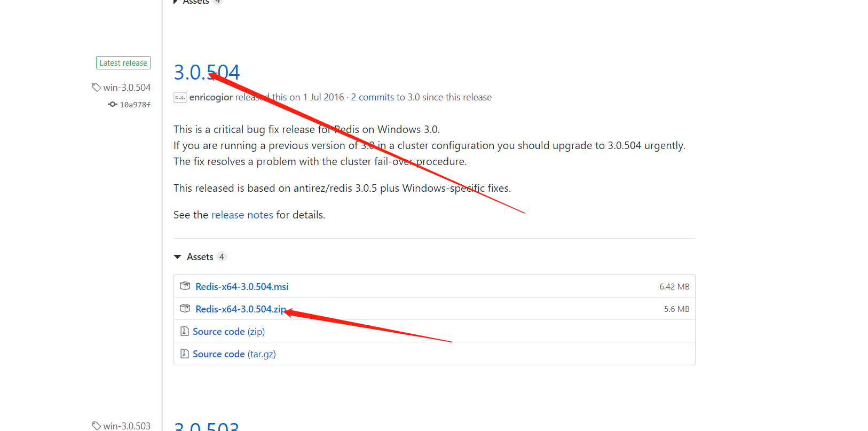Click the 6.42 MB size text
This screenshot has width=868, height=431.
point(674,287)
